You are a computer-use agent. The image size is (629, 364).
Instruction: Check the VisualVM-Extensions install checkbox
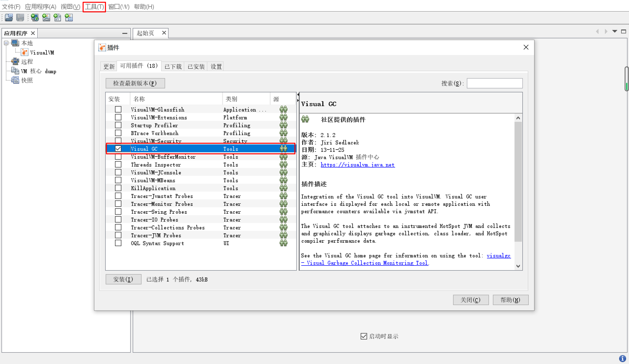pos(118,117)
